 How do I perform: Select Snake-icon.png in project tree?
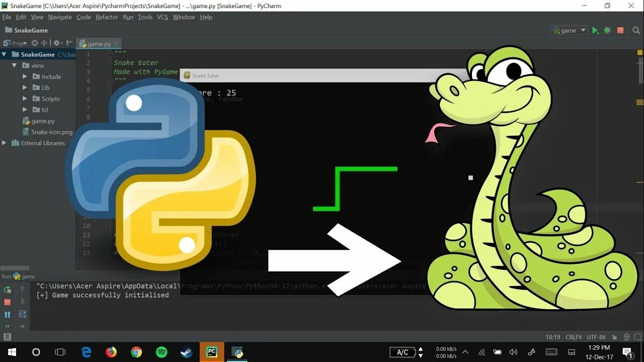coord(48,132)
